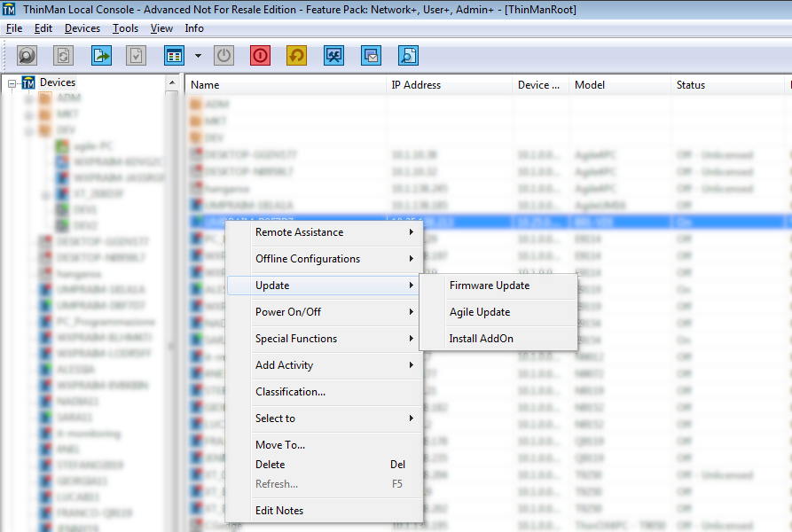
Task: Open the Tools menu
Action: 124,27
